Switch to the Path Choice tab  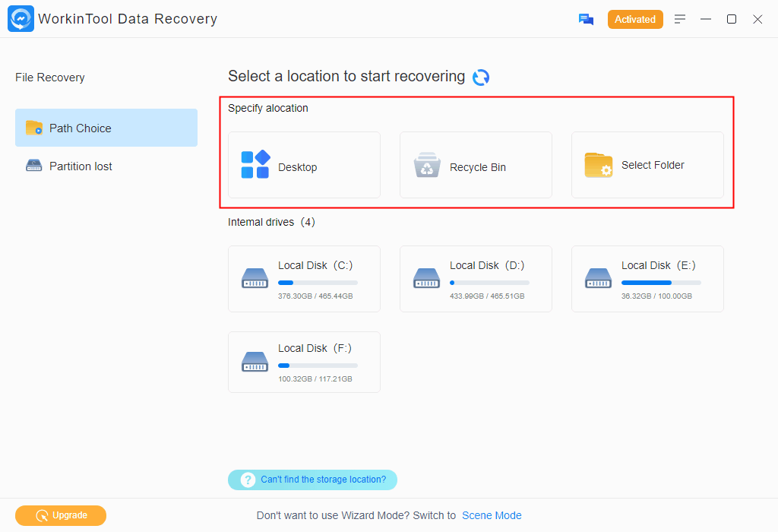pos(106,128)
